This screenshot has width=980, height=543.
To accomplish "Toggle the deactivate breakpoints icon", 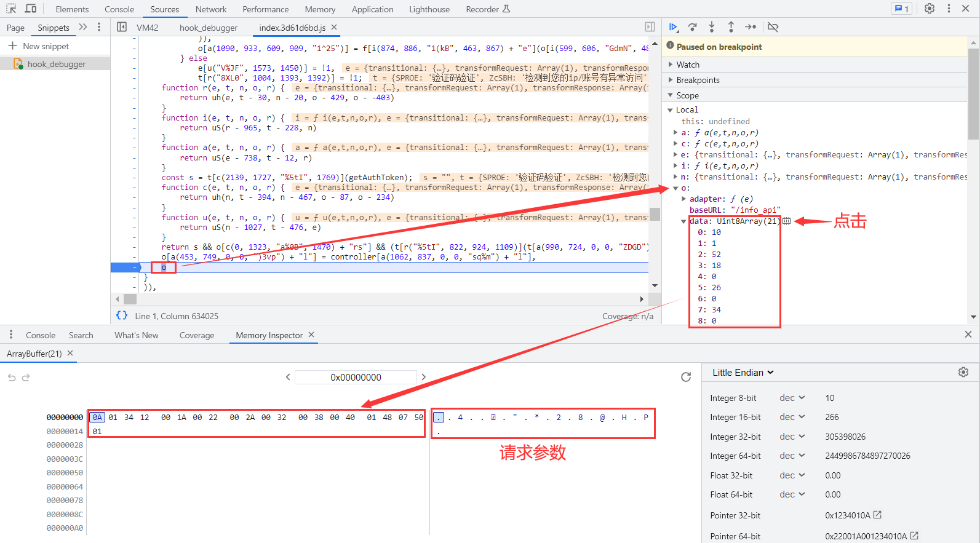I will (773, 27).
